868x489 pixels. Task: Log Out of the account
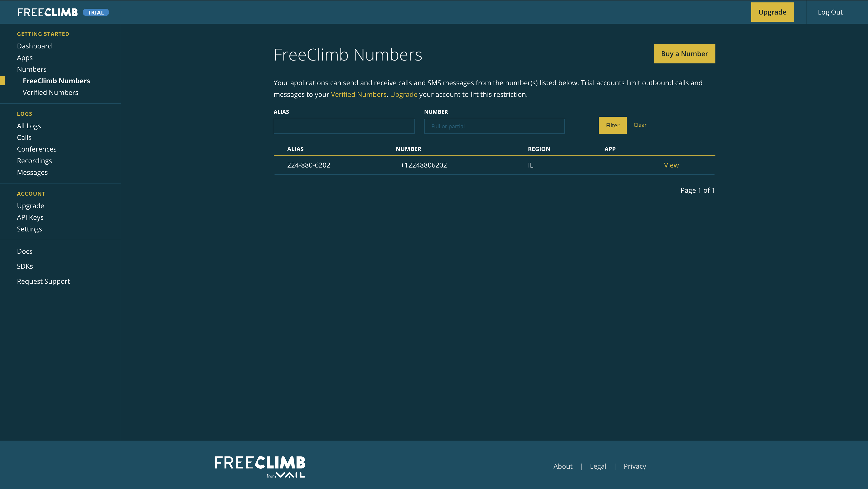(x=830, y=12)
